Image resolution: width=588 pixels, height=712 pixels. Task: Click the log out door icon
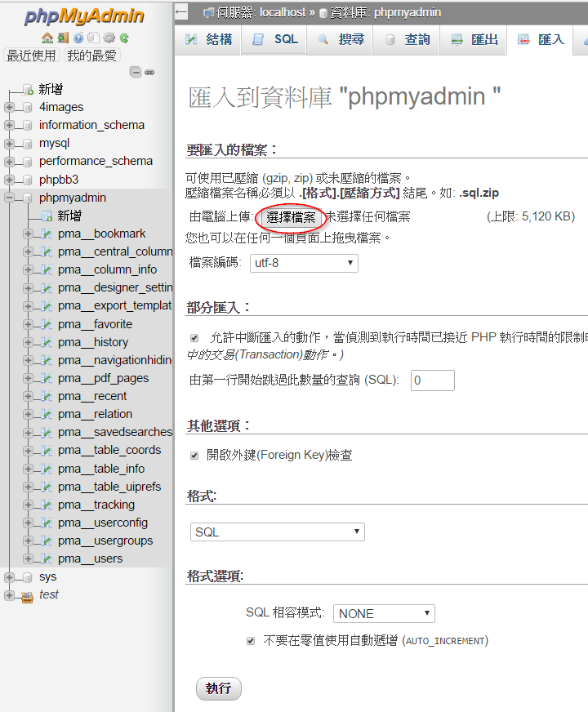pyautogui.click(x=63, y=38)
